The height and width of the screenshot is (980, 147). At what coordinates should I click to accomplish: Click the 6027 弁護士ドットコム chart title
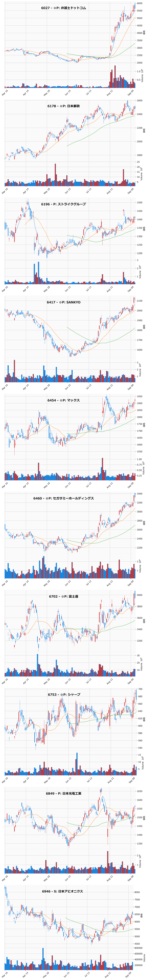(63, 8)
